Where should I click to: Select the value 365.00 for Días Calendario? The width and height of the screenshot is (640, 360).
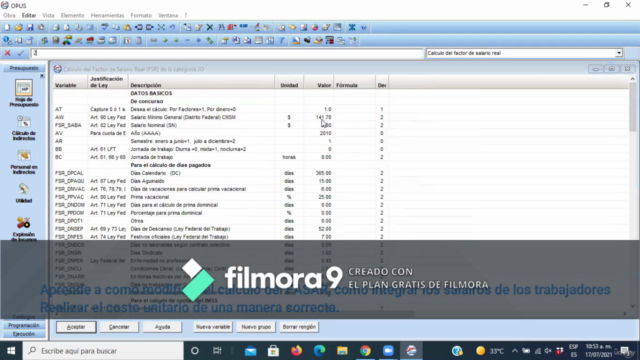tap(323, 173)
